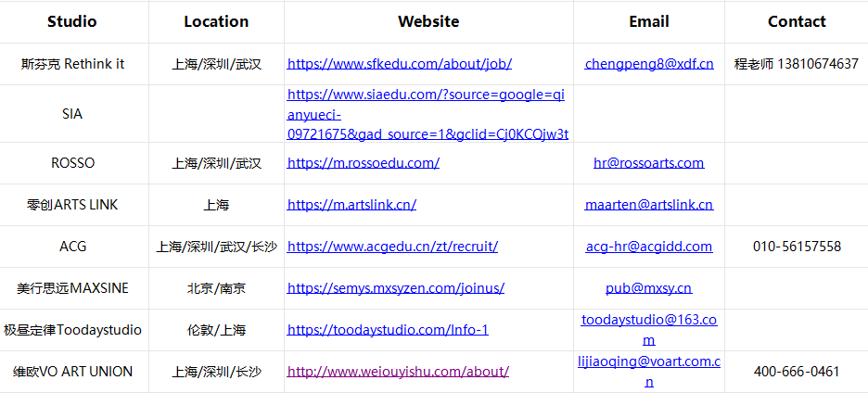Visit the toodaystudio.com Info-1 link
Screen dimensions: 868x393
(388, 330)
